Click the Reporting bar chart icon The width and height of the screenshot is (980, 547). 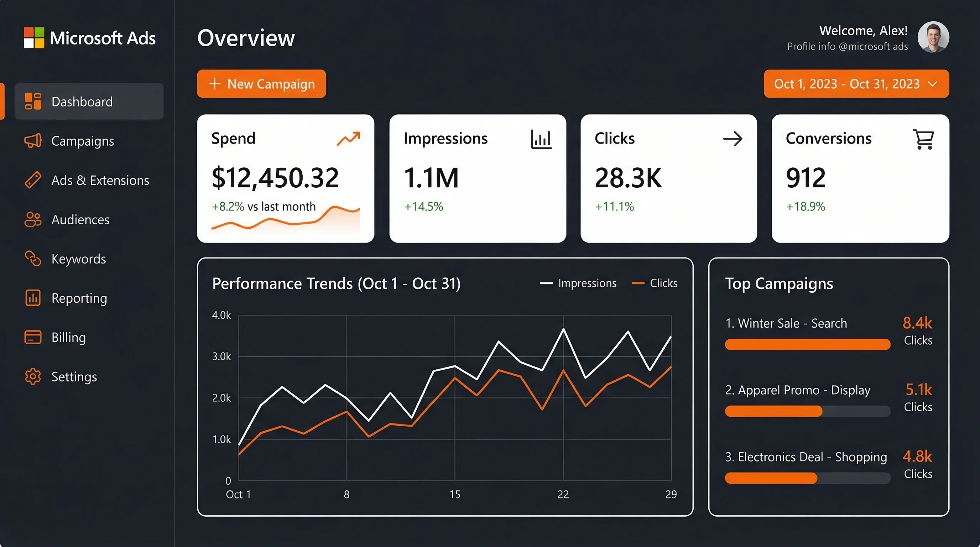point(32,298)
